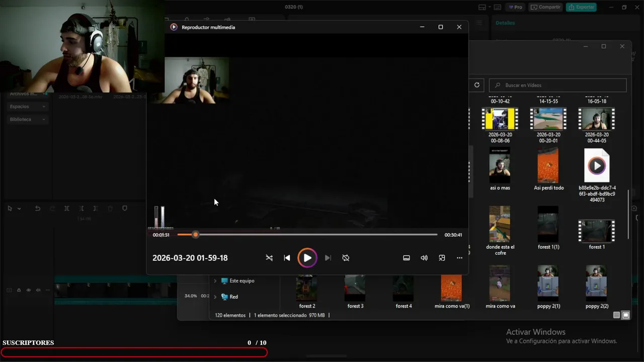Select the file starting with b88e9e2b-ddc7
644x362 pixels.
point(597,175)
